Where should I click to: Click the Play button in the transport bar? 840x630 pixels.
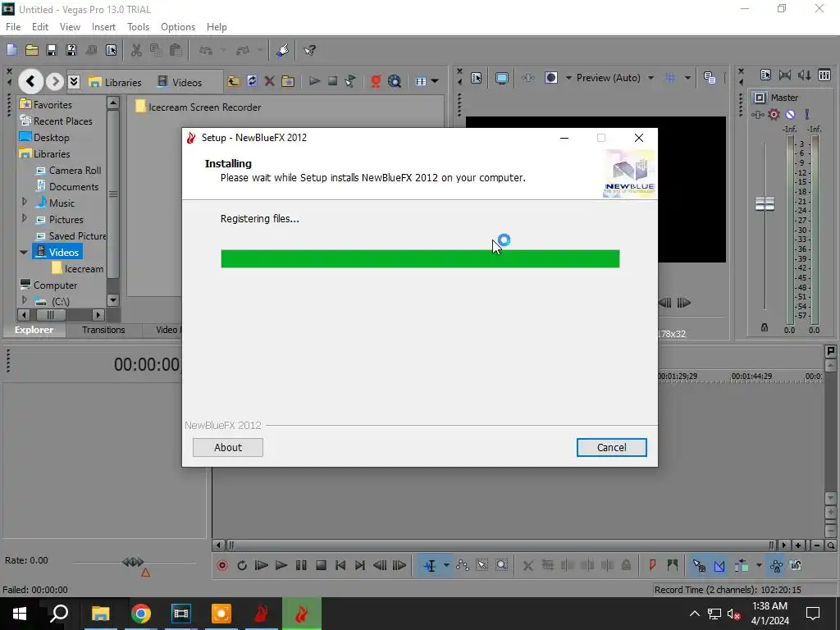(281, 565)
